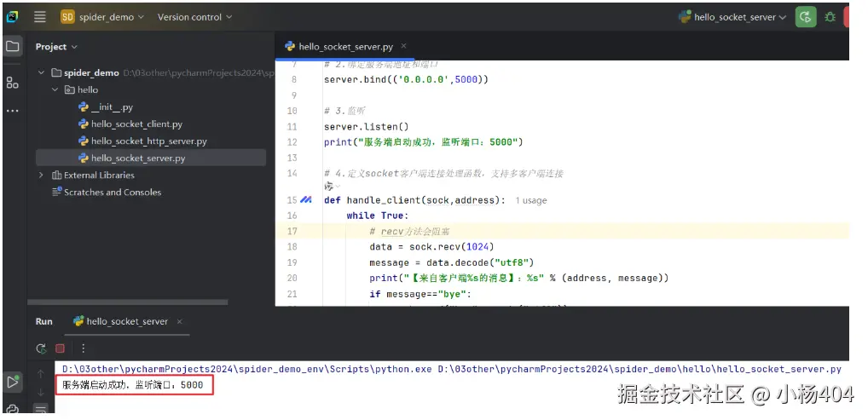
Task: Select spider_demo root in the project tree
Action: click(91, 72)
